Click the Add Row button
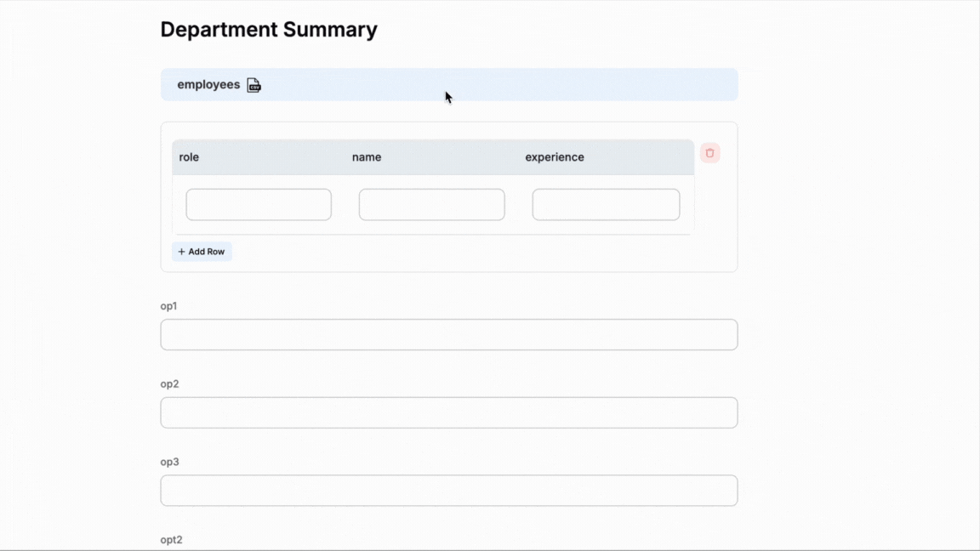980x551 pixels. point(202,251)
